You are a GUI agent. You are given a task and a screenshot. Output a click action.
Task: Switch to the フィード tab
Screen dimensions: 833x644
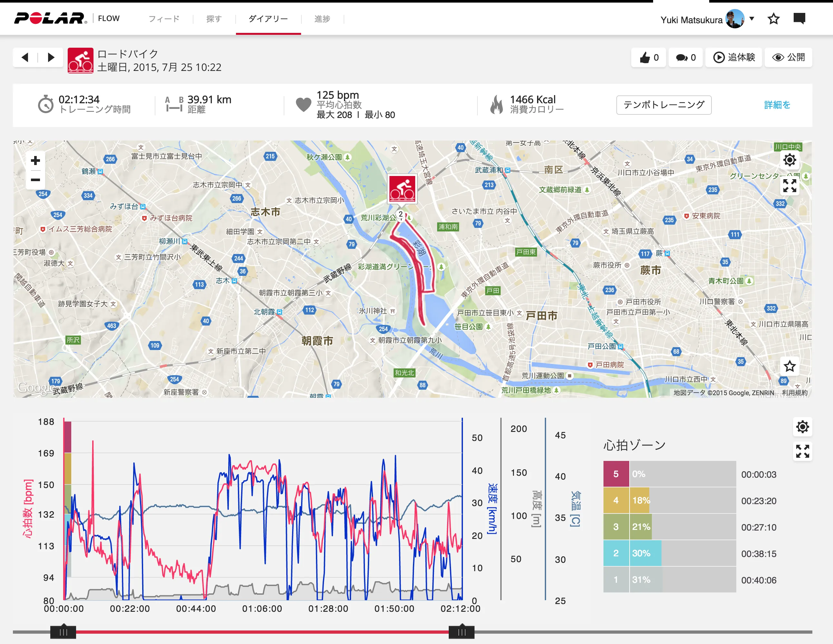click(x=164, y=19)
